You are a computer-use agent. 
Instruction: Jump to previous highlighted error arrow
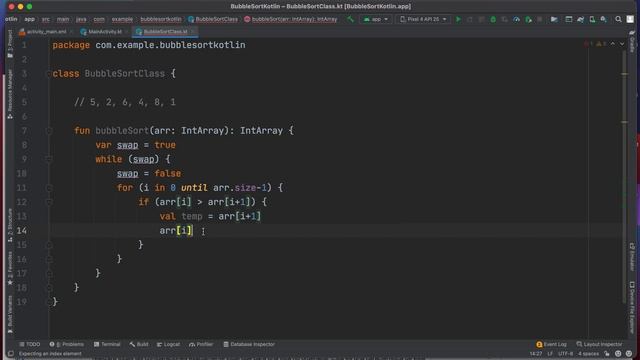point(613,44)
